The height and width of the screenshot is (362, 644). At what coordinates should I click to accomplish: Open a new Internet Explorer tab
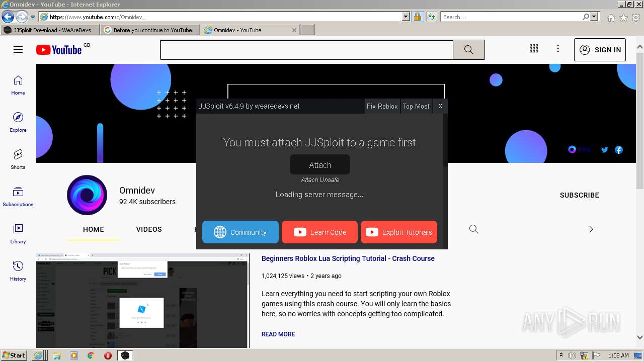(x=307, y=30)
